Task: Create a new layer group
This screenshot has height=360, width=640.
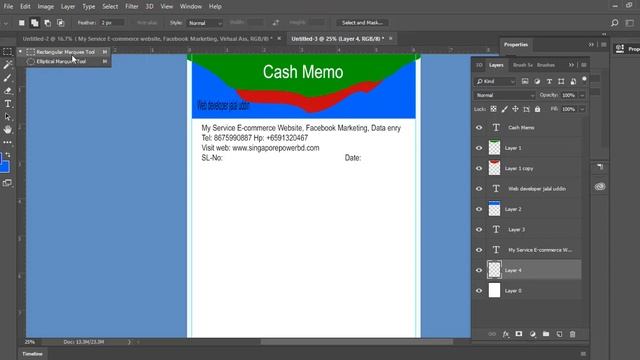Action: pos(546,334)
